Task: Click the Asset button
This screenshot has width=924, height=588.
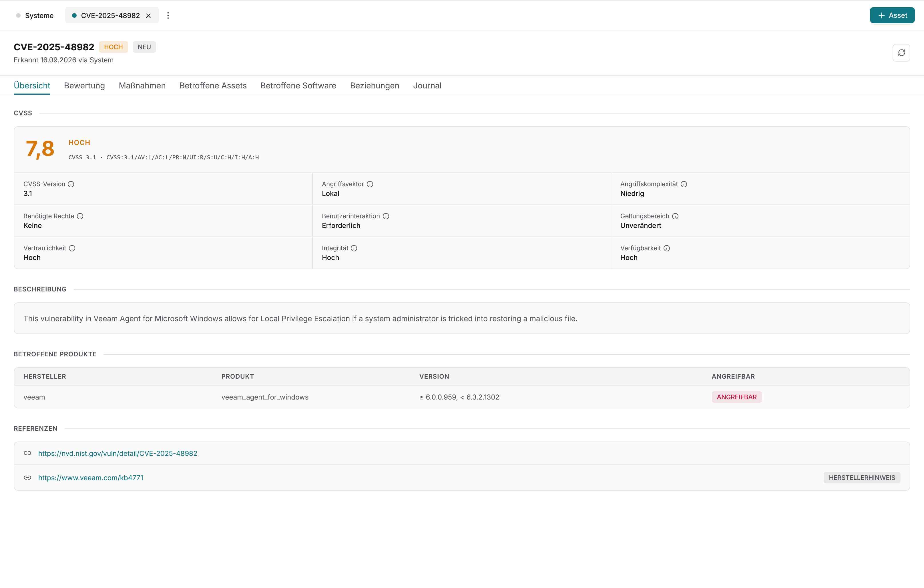Action: pyautogui.click(x=892, y=15)
